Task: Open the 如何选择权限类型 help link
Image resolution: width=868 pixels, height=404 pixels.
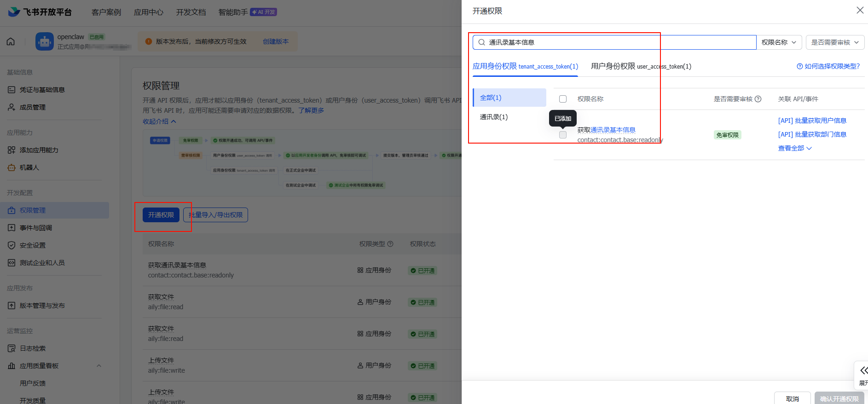Action: coord(828,66)
